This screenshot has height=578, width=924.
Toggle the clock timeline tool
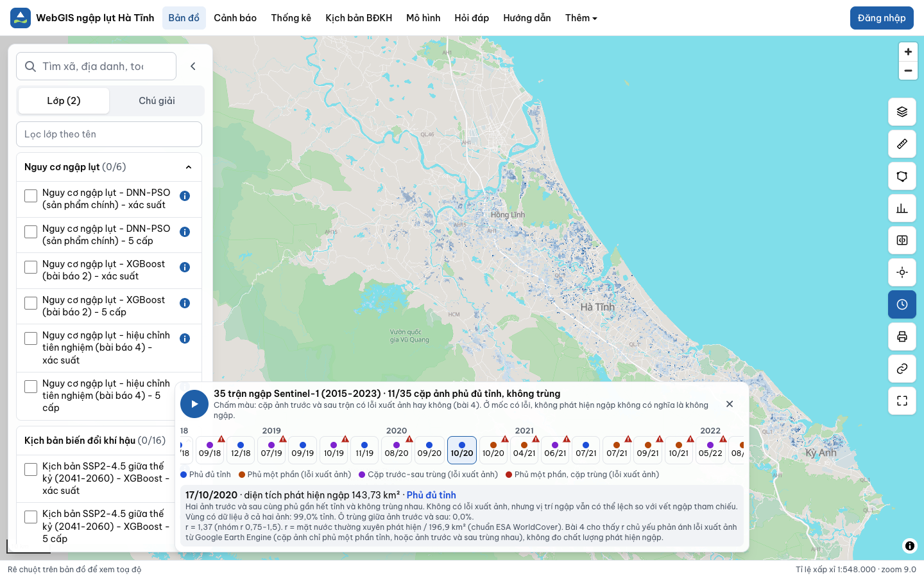coord(902,304)
